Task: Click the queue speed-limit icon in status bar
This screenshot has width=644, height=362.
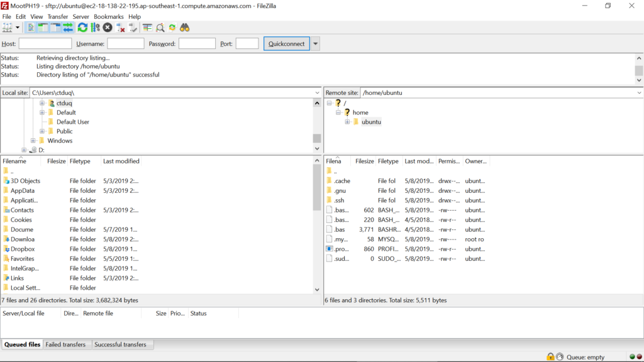Action: pos(559,357)
